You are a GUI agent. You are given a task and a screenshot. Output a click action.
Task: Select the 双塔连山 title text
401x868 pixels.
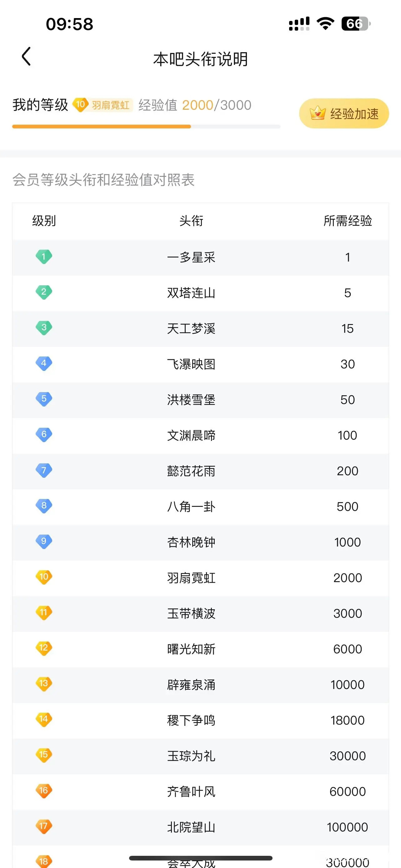tap(191, 293)
